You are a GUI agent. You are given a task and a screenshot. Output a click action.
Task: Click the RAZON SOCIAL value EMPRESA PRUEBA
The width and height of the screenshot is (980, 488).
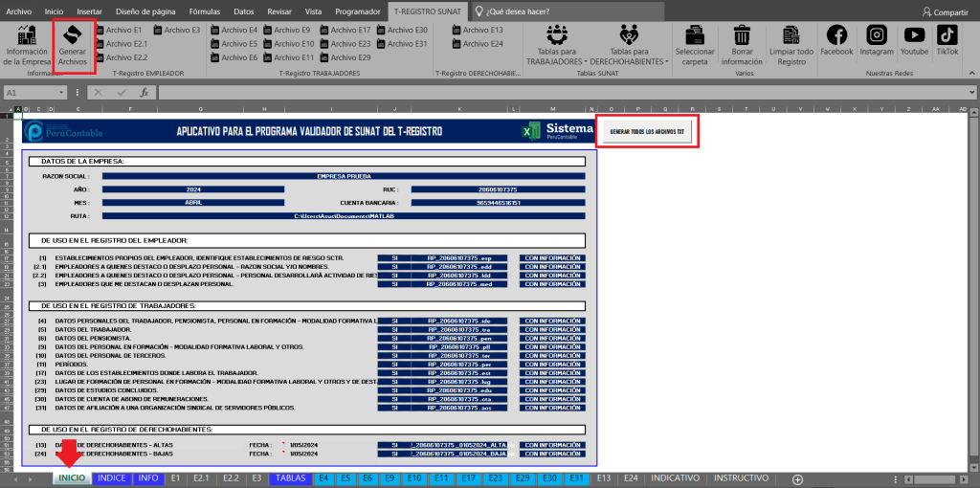click(344, 176)
